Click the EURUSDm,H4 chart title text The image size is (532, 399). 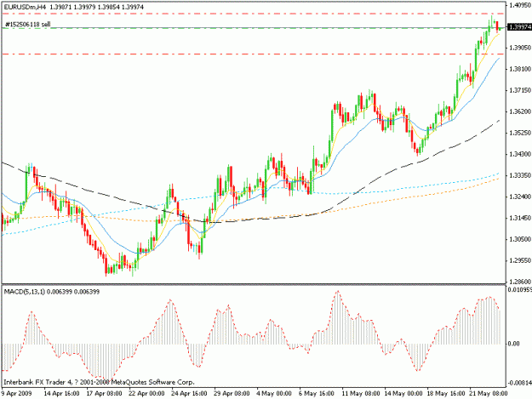click(25, 7)
